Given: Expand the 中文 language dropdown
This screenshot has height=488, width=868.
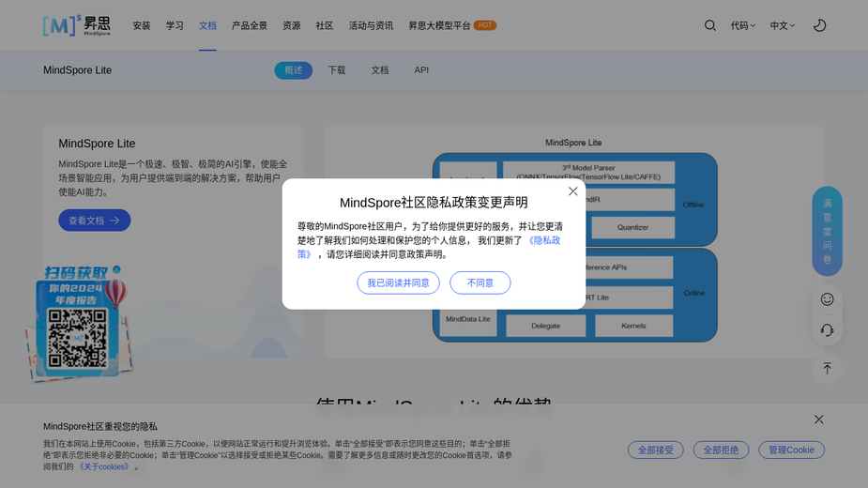Looking at the screenshot, I should tap(783, 25).
